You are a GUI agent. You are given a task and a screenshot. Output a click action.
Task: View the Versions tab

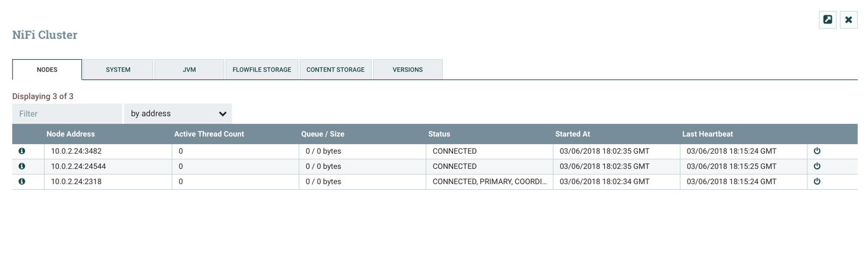coord(407,70)
